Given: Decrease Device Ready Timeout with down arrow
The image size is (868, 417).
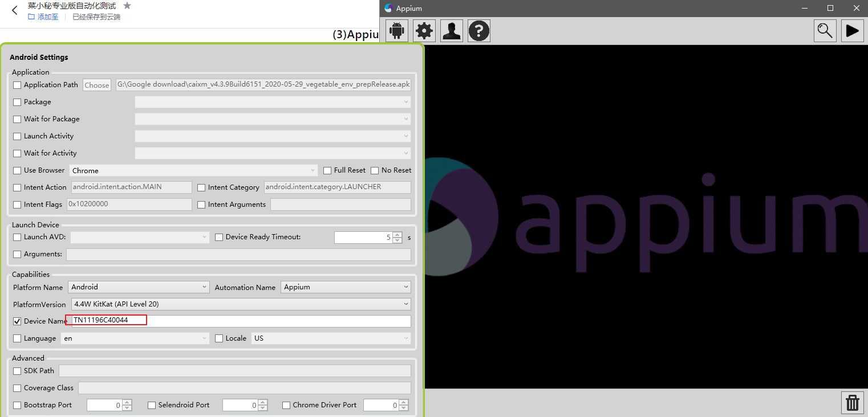Looking at the screenshot, I should point(398,240).
